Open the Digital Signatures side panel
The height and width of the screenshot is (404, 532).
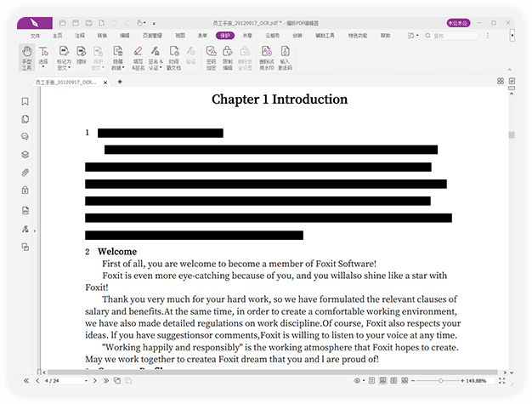click(x=25, y=229)
